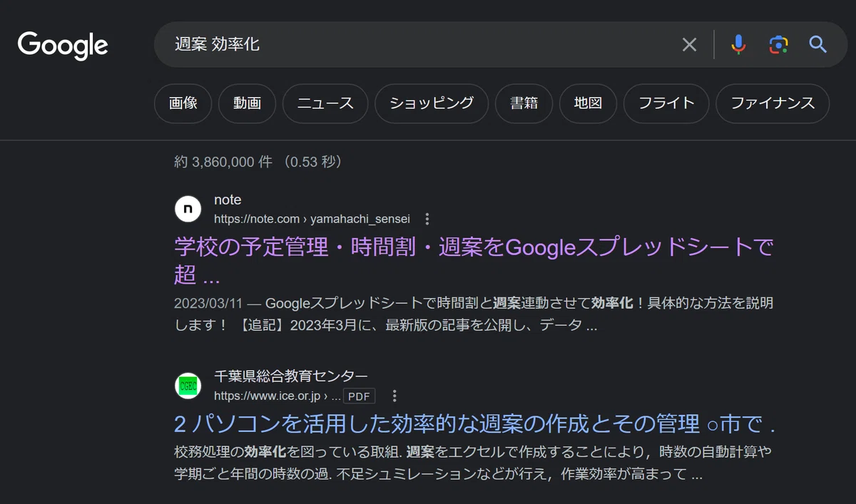This screenshot has width=856, height=504.
Task: Click the PDF label badge
Action: (x=360, y=396)
